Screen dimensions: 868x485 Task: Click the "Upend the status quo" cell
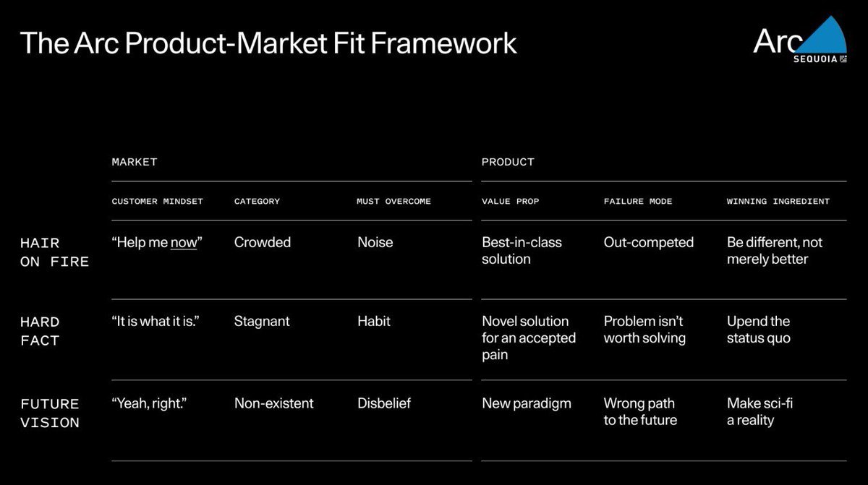tap(758, 330)
